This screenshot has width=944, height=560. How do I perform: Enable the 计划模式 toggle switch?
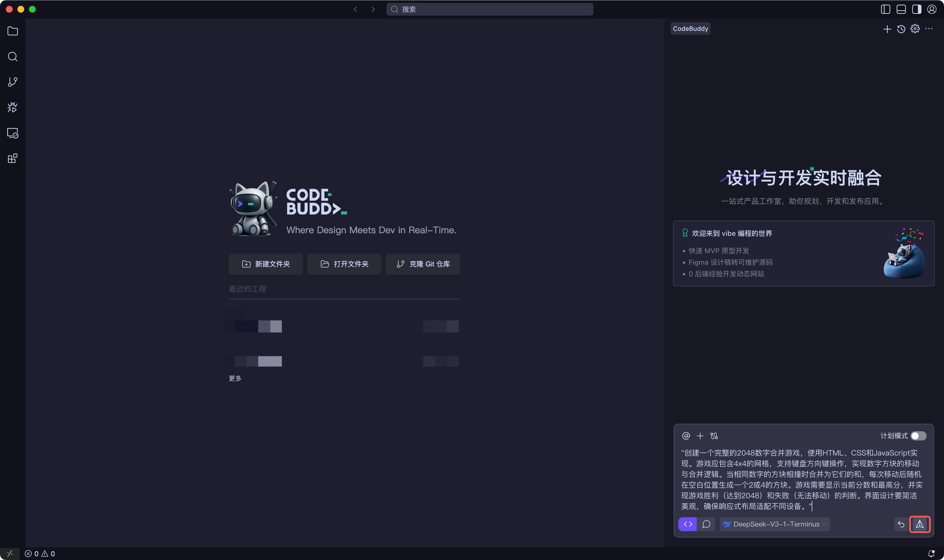pos(918,436)
